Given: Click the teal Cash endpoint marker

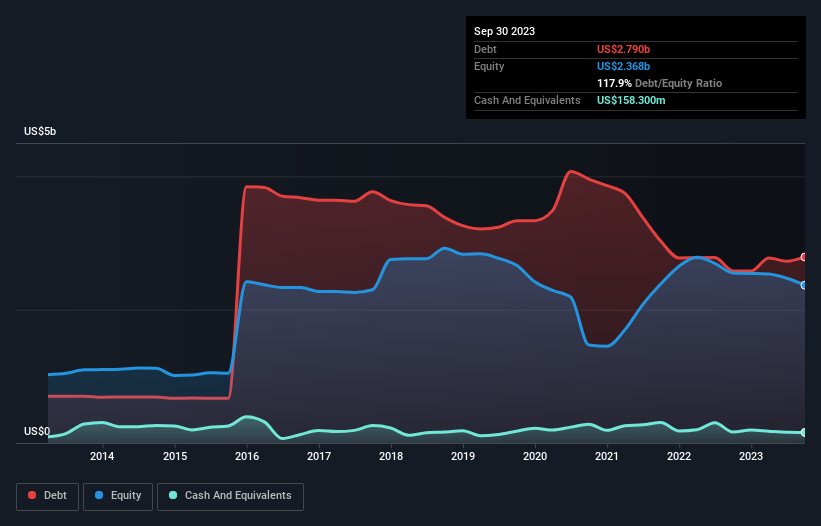Looking at the screenshot, I should point(805,432).
